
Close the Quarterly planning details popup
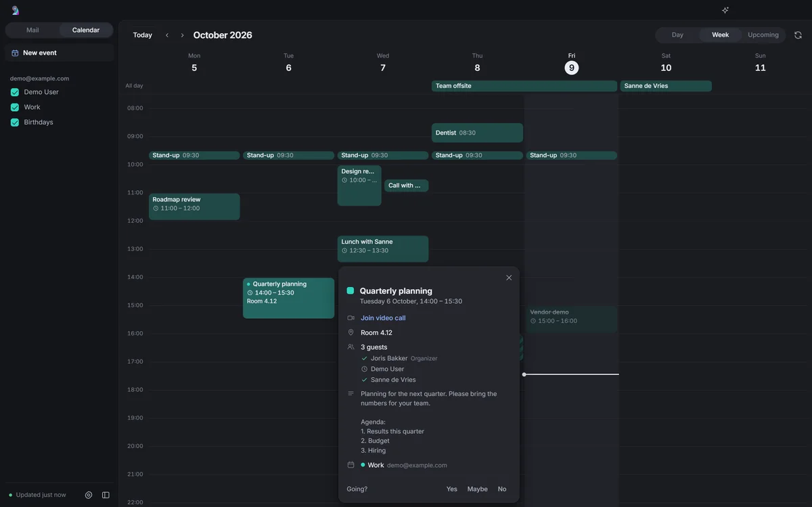(x=509, y=278)
